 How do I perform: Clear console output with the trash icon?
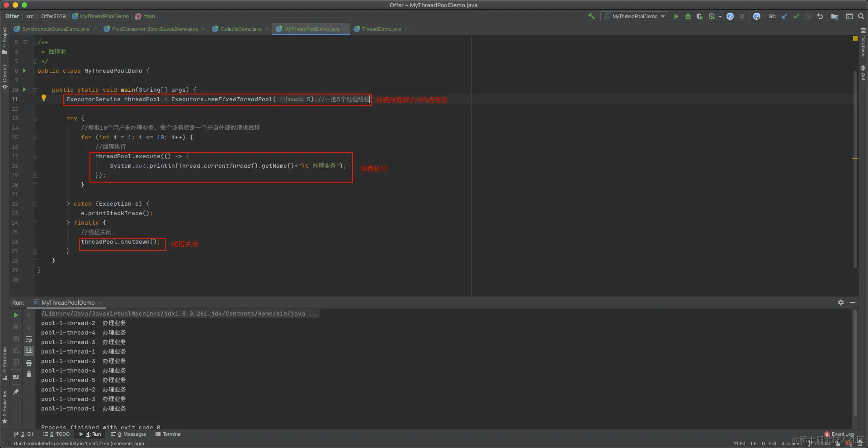coord(29,374)
